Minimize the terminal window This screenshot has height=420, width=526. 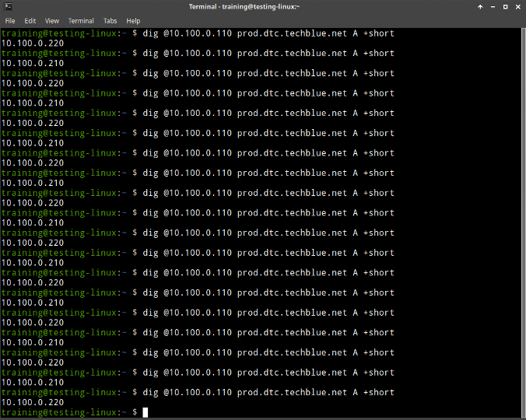(493, 7)
